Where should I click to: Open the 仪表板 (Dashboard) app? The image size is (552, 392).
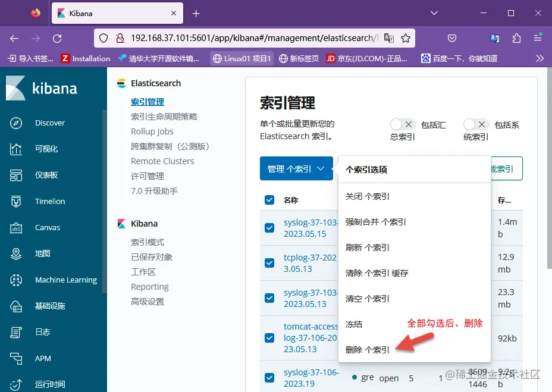coord(46,175)
